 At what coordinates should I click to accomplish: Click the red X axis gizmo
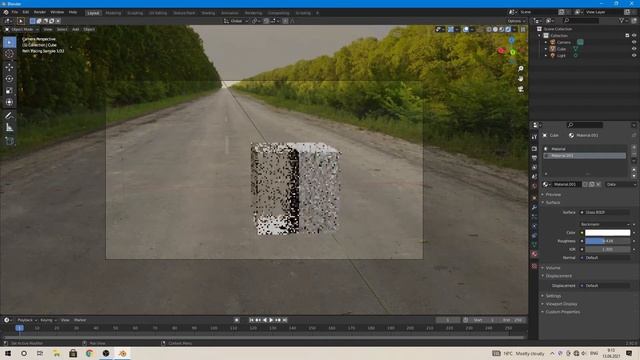pyautogui.click(x=502, y=51)
